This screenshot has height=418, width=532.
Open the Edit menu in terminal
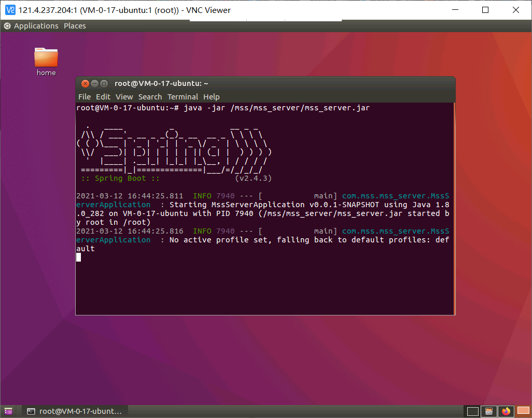tap(103, 97)
